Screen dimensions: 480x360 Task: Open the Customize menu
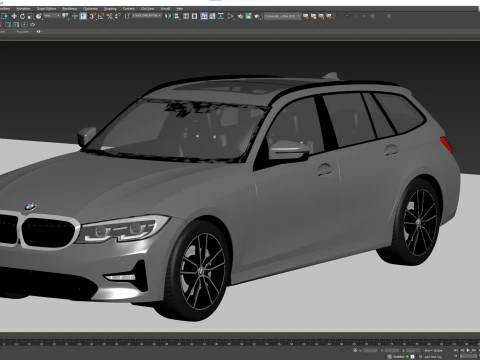[90, 9]
